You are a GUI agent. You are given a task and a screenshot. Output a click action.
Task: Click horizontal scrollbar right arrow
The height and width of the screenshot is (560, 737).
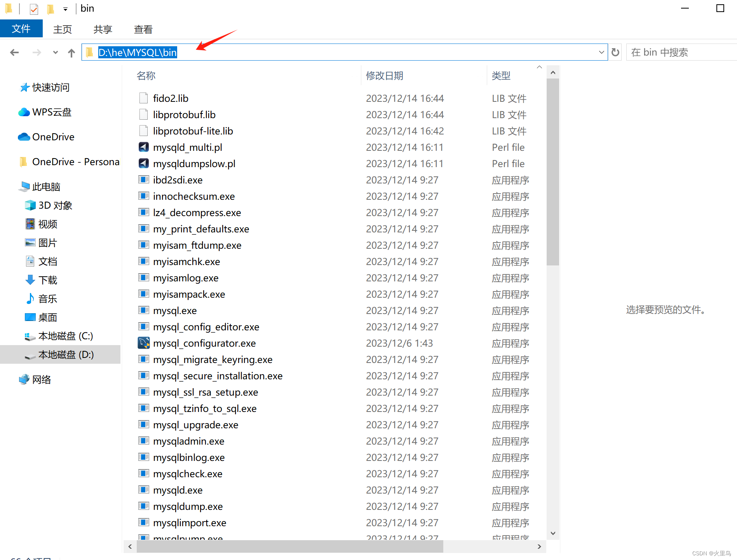click(539, 546)
